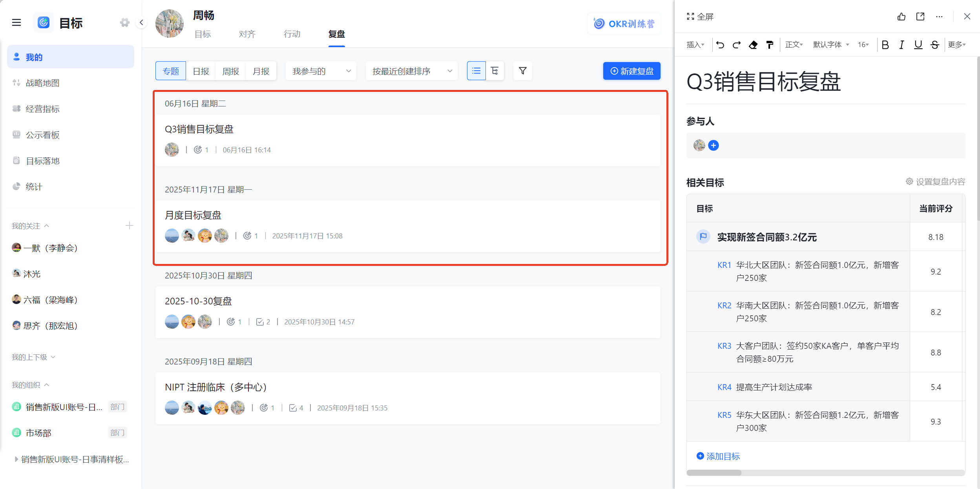
Task: Switch to the 行动 tab
Action: [x=292, y=34]
